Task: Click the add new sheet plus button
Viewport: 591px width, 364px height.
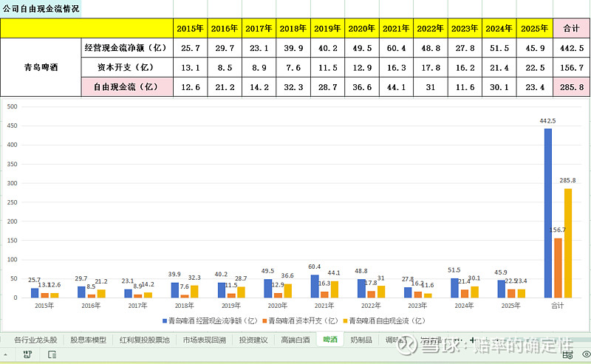Action: [473, 340]
